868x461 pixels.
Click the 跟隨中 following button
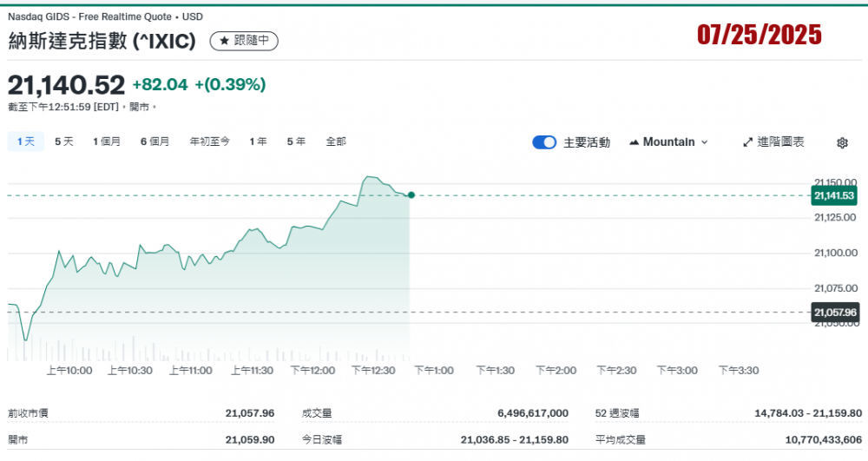pos(244,41)
